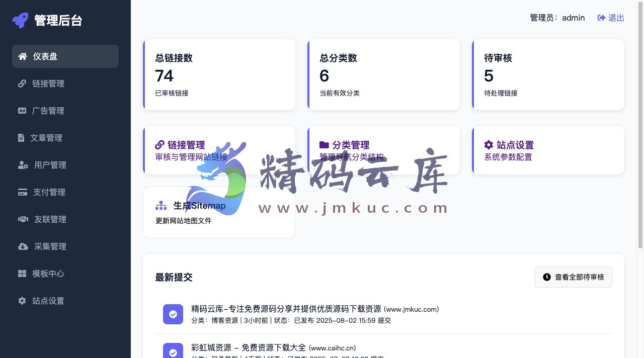Open 友联管理 in the sidebar
This screenshot has width=644, height=358.
(x=65, y=219)
